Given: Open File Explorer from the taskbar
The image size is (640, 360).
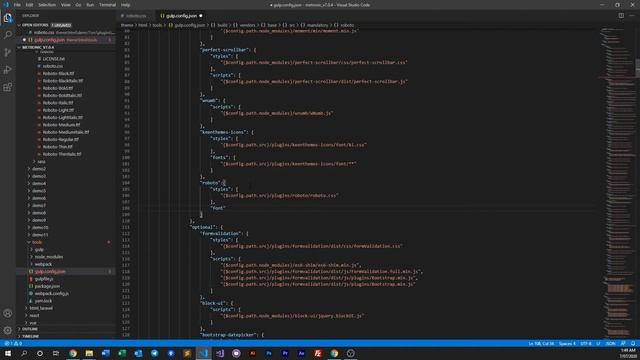Looking at the screenshot, I should 89,353.
